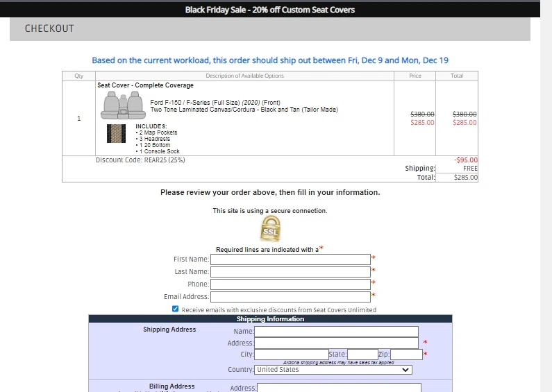Click the Email Address input field
Screen dimensions: 552x392
290,297
